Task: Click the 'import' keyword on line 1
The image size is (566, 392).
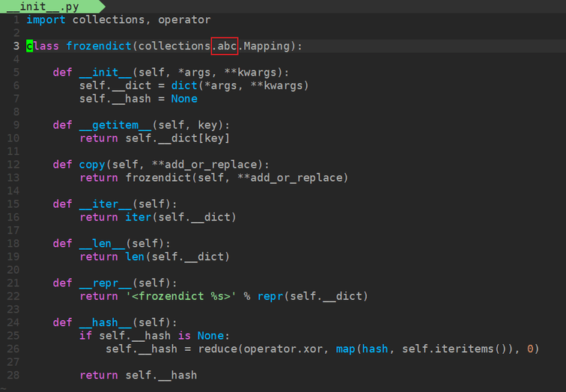Action: [x=46, y=19]
